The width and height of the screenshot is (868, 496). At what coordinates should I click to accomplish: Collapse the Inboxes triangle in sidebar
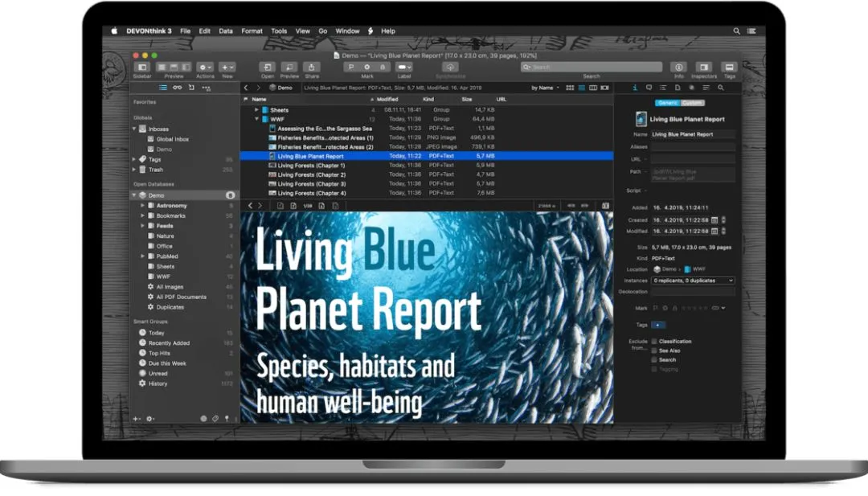[134, 129]
